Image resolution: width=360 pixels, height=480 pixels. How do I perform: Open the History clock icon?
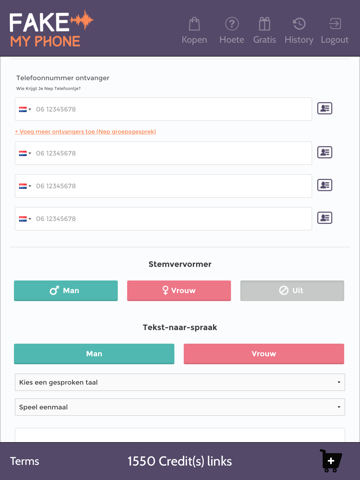pos(299,24)
